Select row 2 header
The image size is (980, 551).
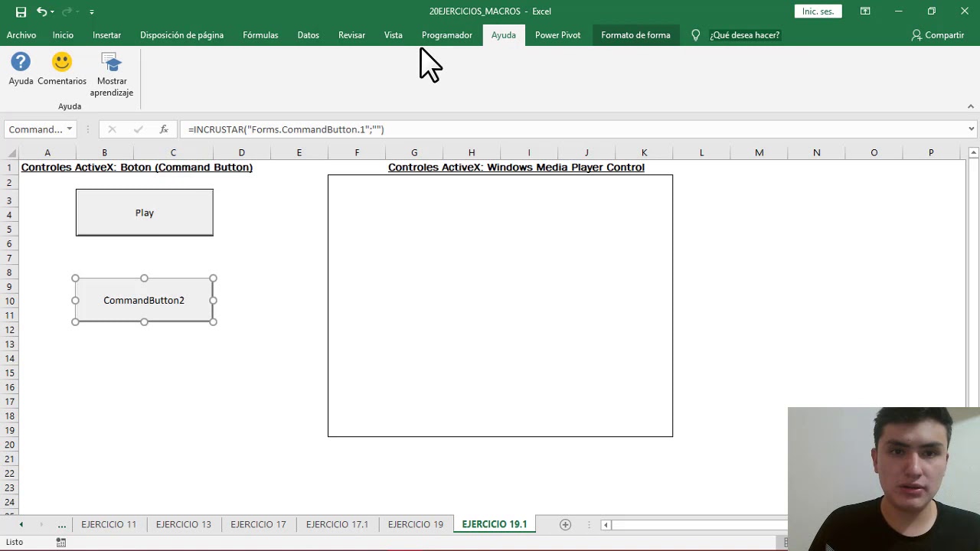pos(9,182)
